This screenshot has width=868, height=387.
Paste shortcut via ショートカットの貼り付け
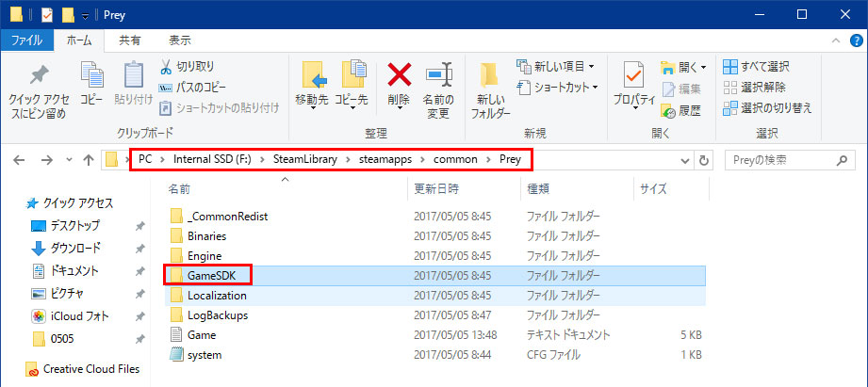[x=220, y=107]
